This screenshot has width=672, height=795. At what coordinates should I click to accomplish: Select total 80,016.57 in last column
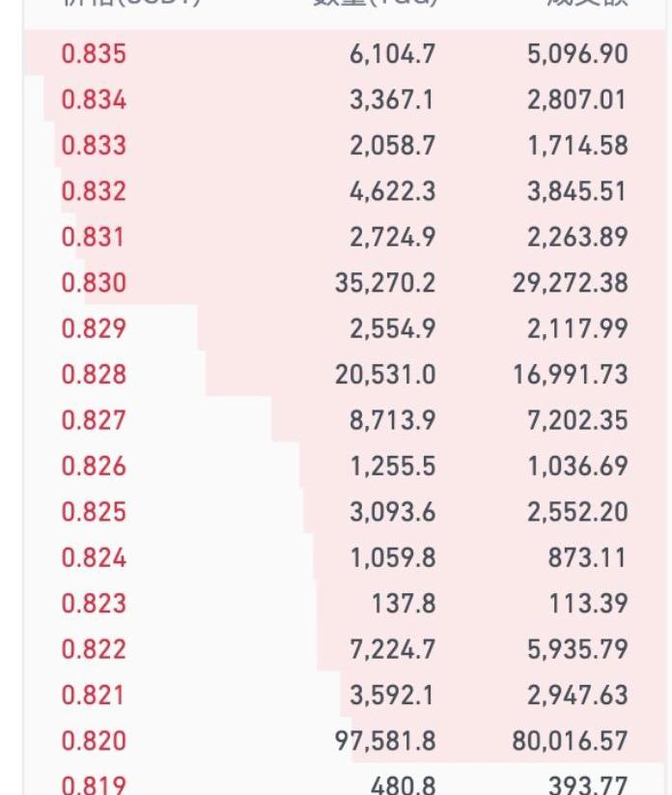click(570, 740)
